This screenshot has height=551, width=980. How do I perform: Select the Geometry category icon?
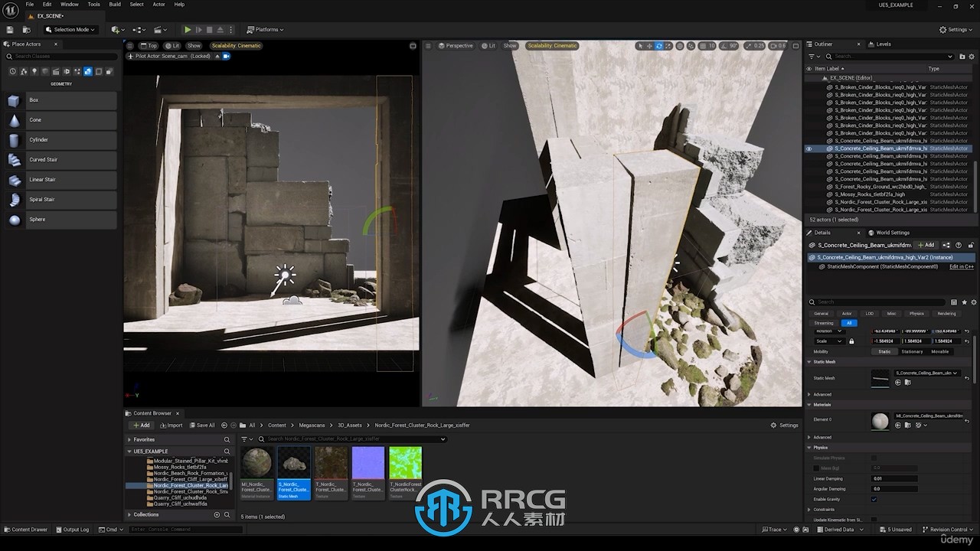point(88,71)
